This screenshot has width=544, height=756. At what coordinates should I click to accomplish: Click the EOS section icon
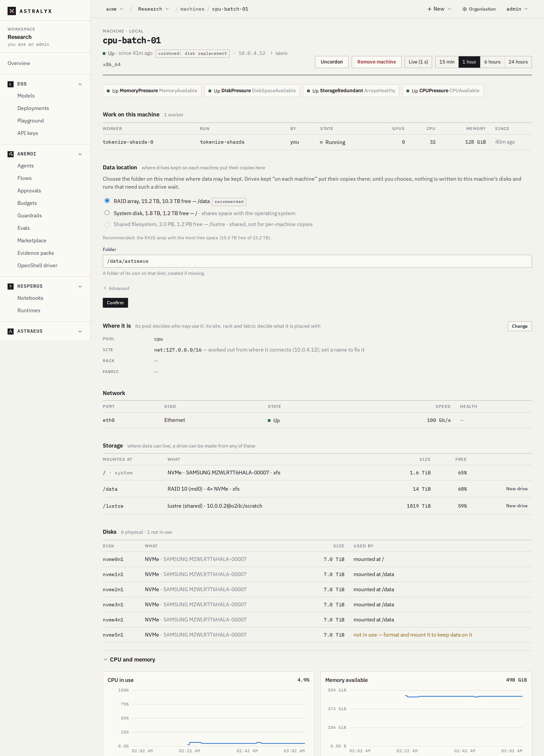11,84
